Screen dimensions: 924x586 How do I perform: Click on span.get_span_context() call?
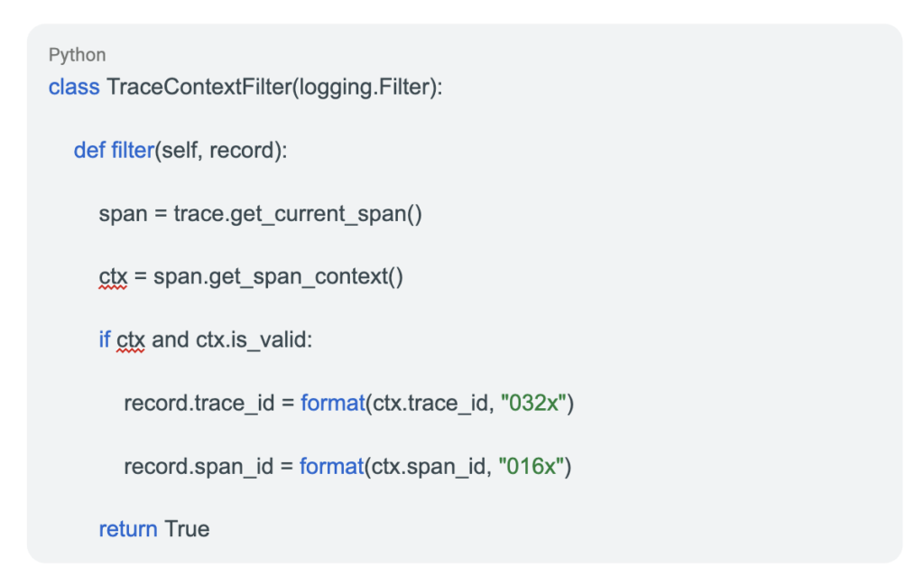(278, 277)
